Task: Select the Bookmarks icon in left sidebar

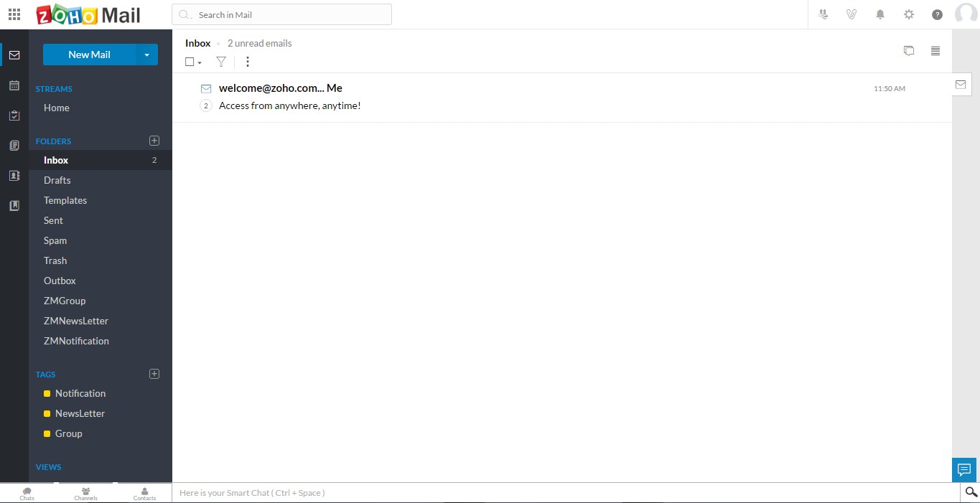Action: click(x=14, y=205)
